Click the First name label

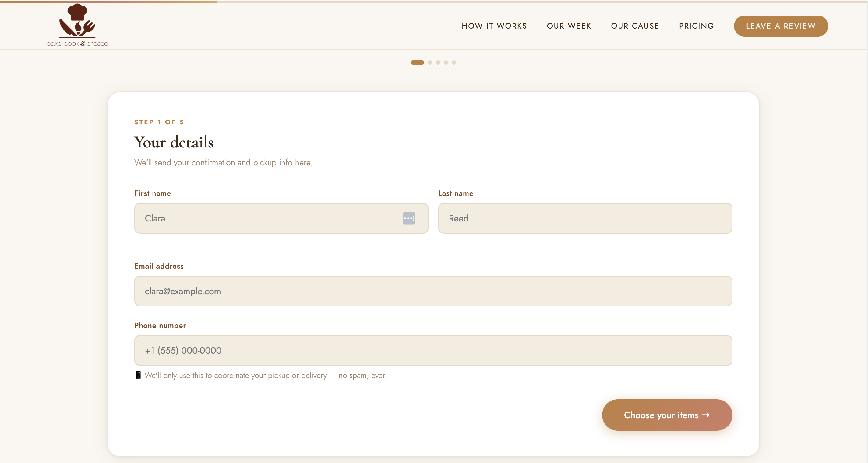pos(153,193)
